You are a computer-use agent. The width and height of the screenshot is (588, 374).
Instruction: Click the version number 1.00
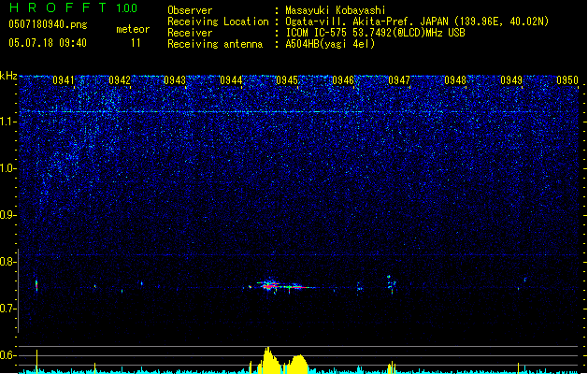[127, 7]
